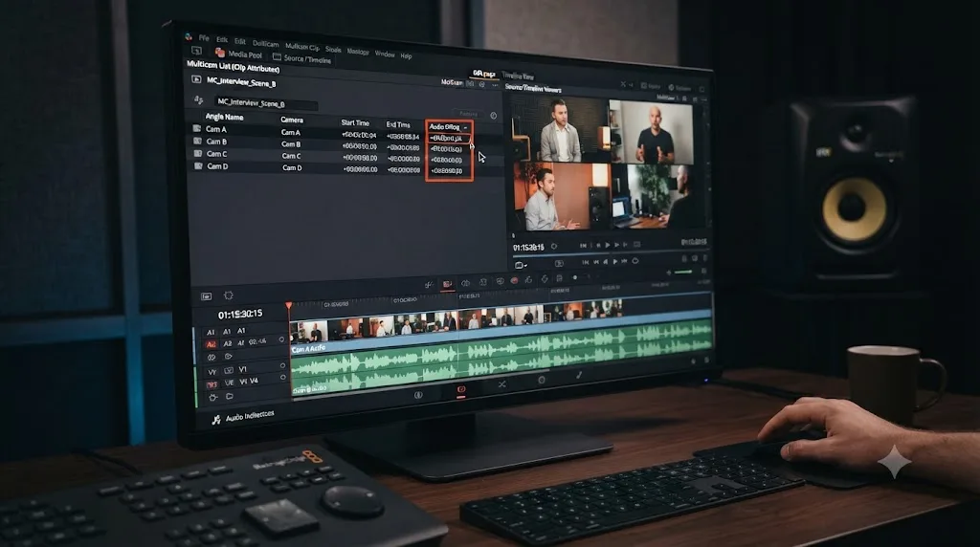The width and height of the screenshot is (980, 547).
Task: Click the X icon in viewer header
Action: tap(623, 84)
